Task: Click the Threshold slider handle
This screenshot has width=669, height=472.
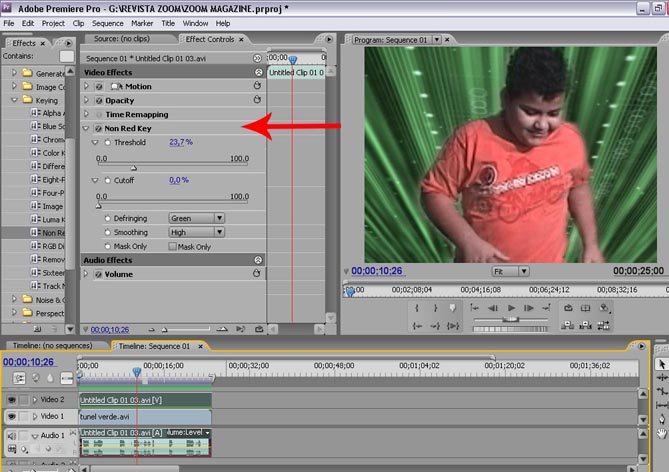Action: pos(134,168)
